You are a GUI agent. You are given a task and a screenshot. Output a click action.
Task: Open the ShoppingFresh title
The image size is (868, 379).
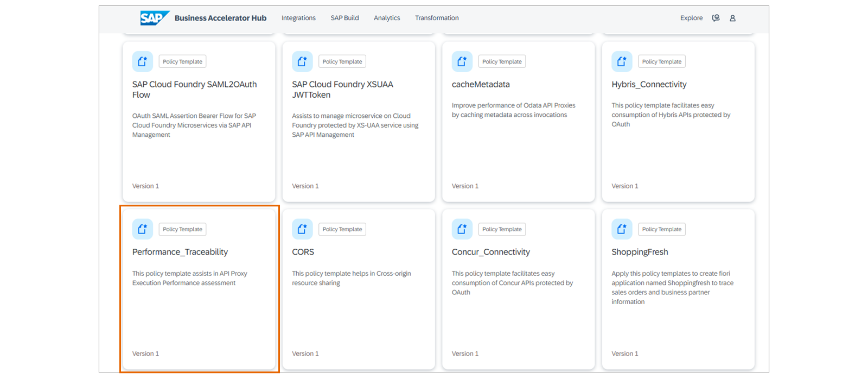pyautogui.click(x=640, y=252)
